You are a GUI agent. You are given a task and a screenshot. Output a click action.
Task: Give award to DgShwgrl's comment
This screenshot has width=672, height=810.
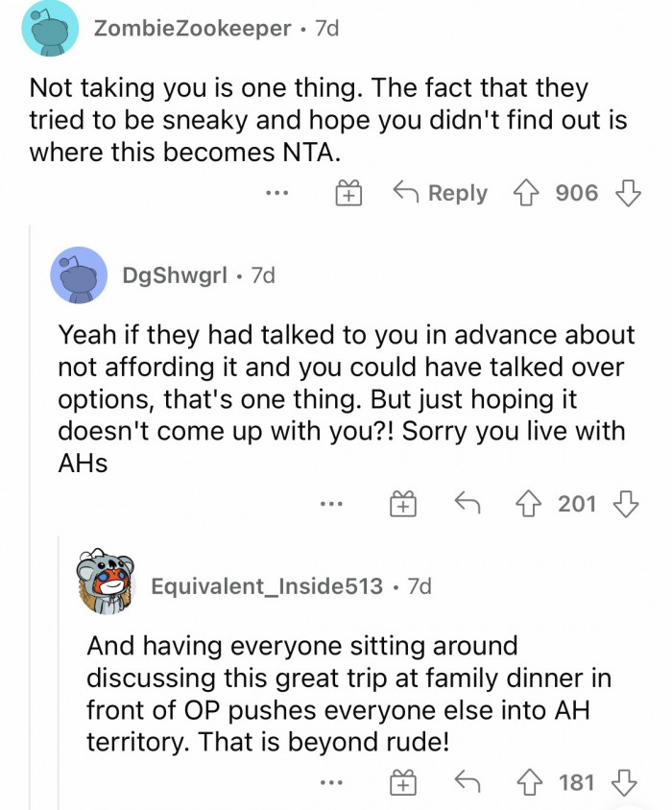404,504
